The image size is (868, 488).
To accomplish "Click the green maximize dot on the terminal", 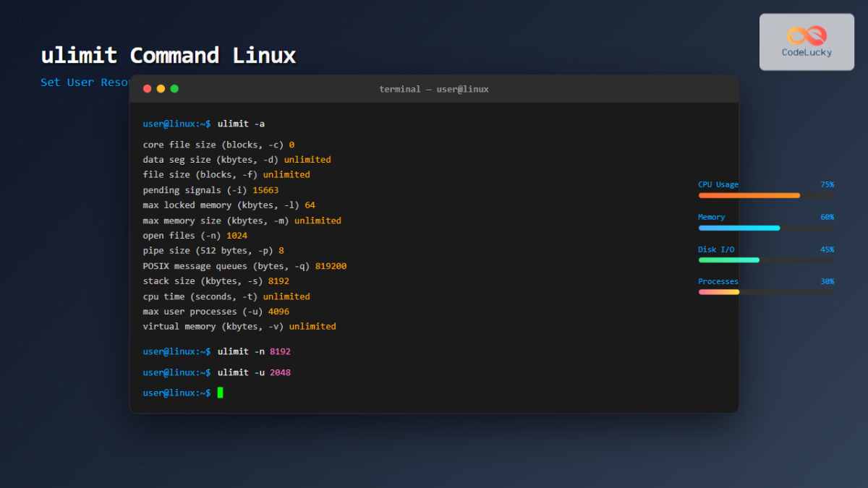I will [x=174, y=88].
